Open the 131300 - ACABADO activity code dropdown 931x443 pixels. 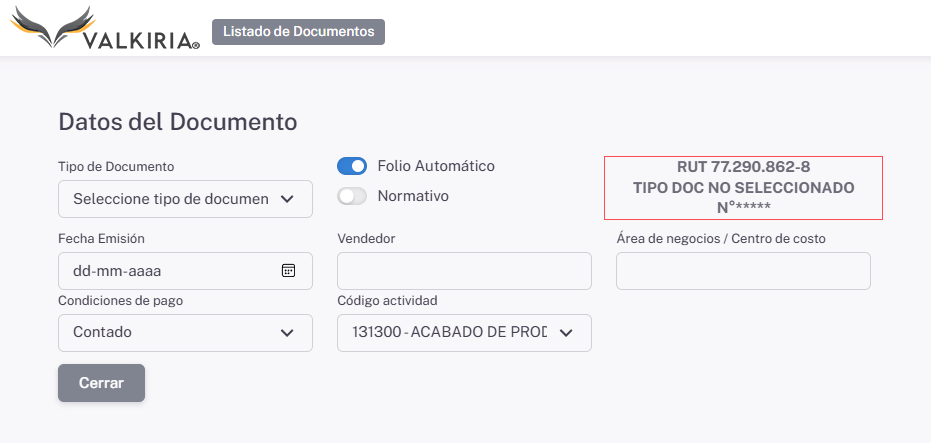tap(449, 333)
